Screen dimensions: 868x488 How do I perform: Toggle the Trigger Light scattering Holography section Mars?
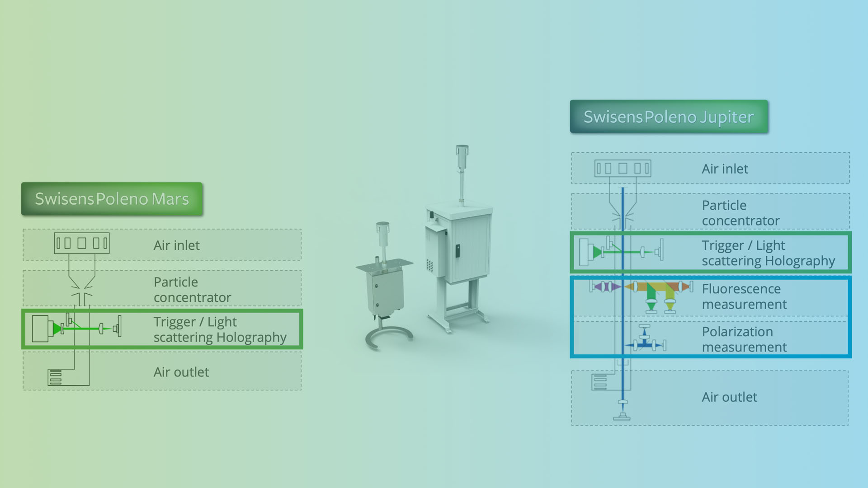point(163,329)
